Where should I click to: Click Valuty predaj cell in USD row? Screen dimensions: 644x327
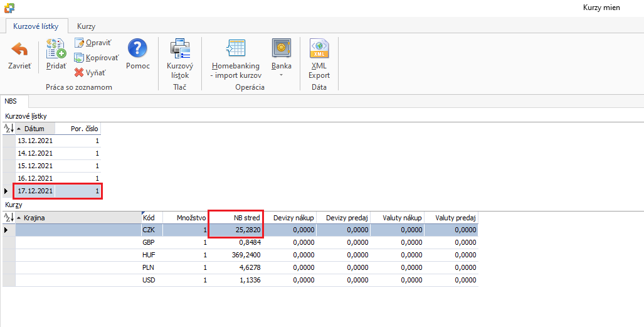tap(451, 280)
